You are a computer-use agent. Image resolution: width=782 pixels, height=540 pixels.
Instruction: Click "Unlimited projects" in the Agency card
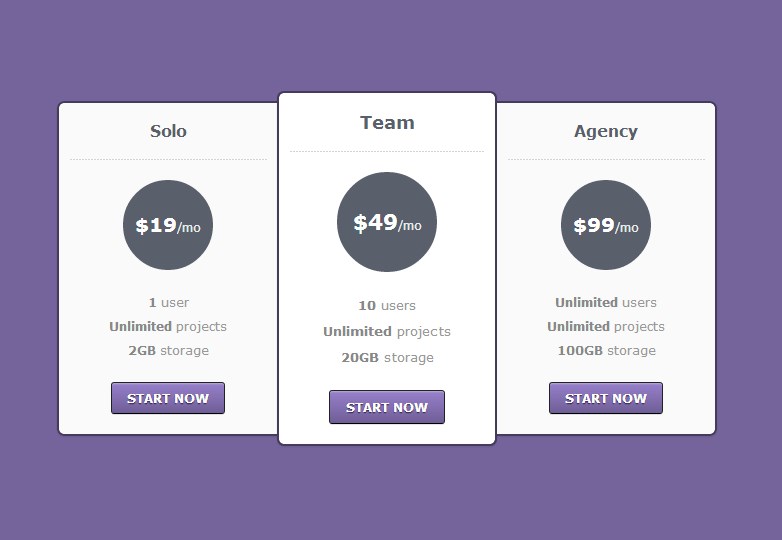point(606,326)
